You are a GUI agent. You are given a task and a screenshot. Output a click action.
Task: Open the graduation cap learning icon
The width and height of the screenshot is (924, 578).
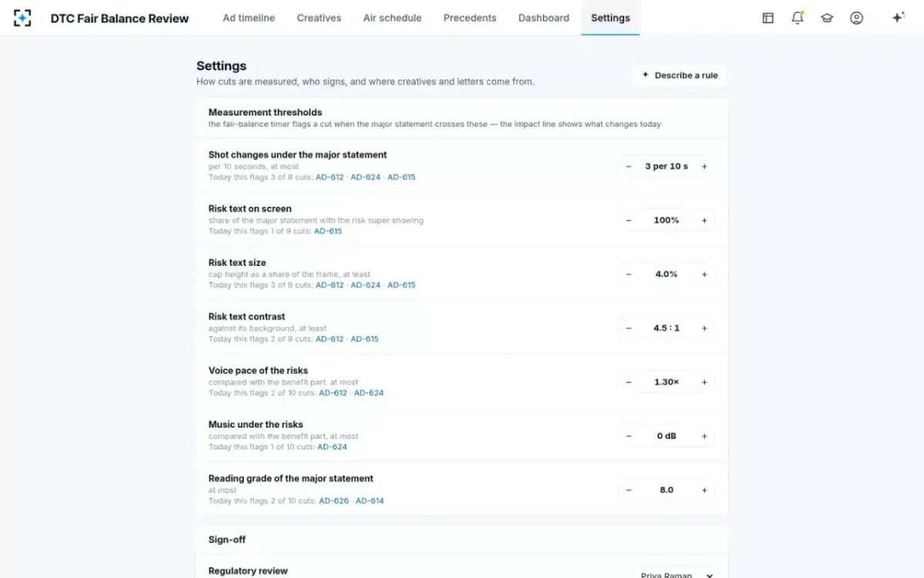tap(827, 18)
